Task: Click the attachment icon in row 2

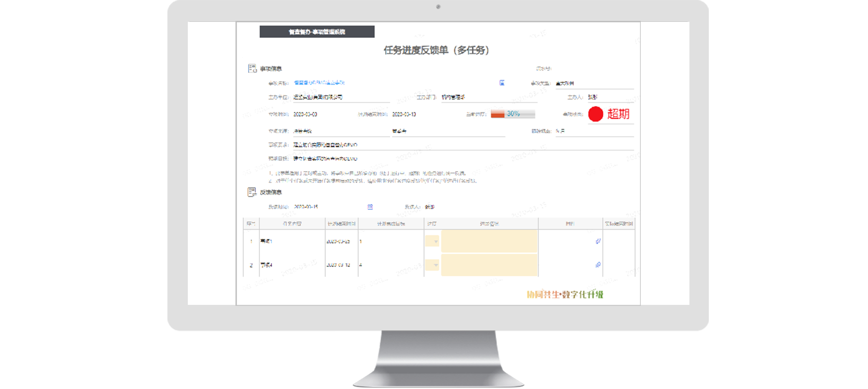Action: tap(598, 265)
